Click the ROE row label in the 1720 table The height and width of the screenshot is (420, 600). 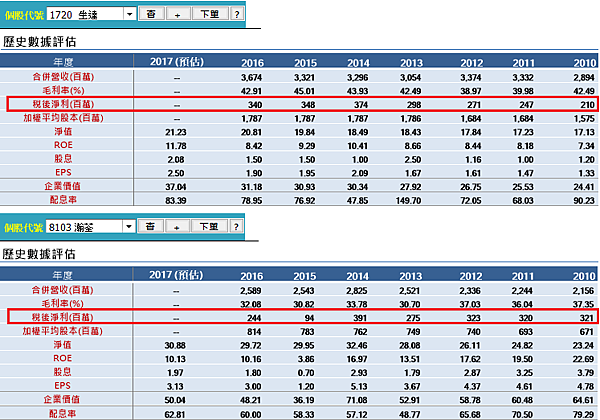(63, 145)
